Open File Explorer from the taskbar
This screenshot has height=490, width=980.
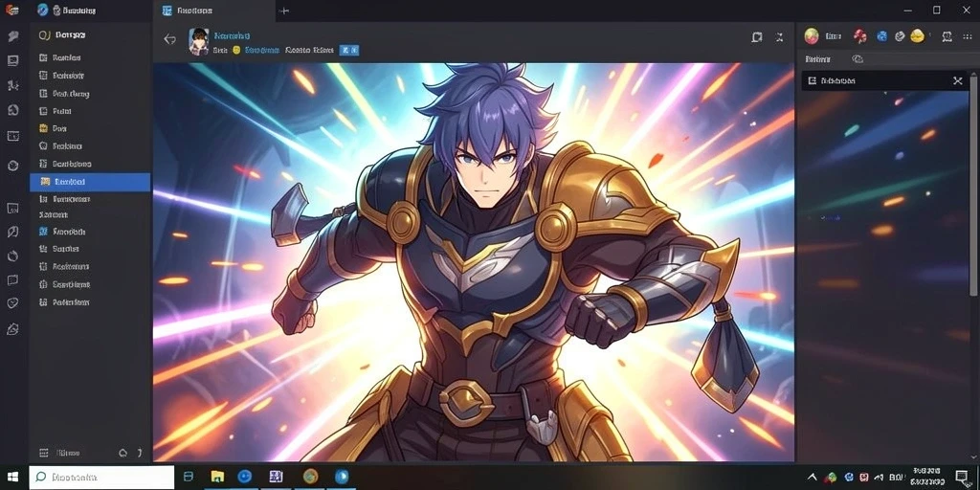[x=217, y=477]
